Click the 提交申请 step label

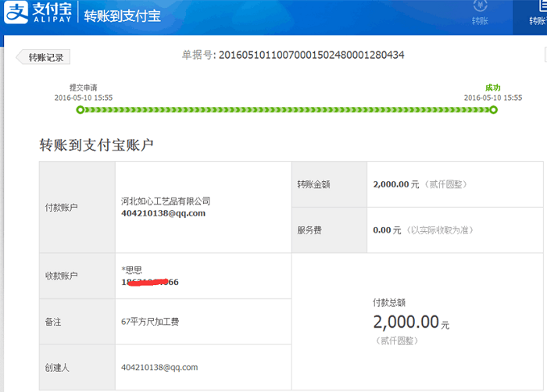[84, 87]
